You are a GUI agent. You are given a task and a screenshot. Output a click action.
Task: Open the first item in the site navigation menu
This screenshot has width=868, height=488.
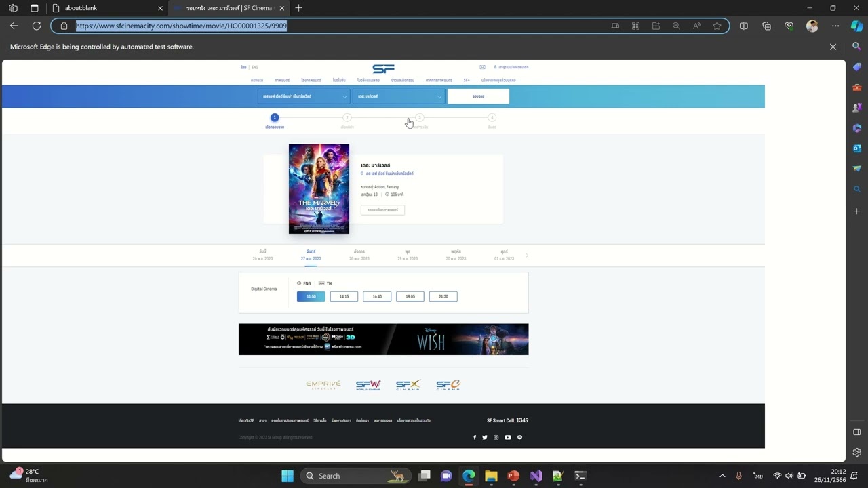click(257, 80)
